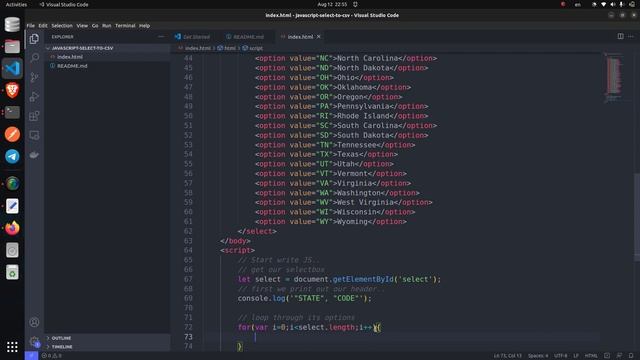This screenshot has width=640, height=360.
Task: Close the index.html editor tab
Action: (319, 37)
